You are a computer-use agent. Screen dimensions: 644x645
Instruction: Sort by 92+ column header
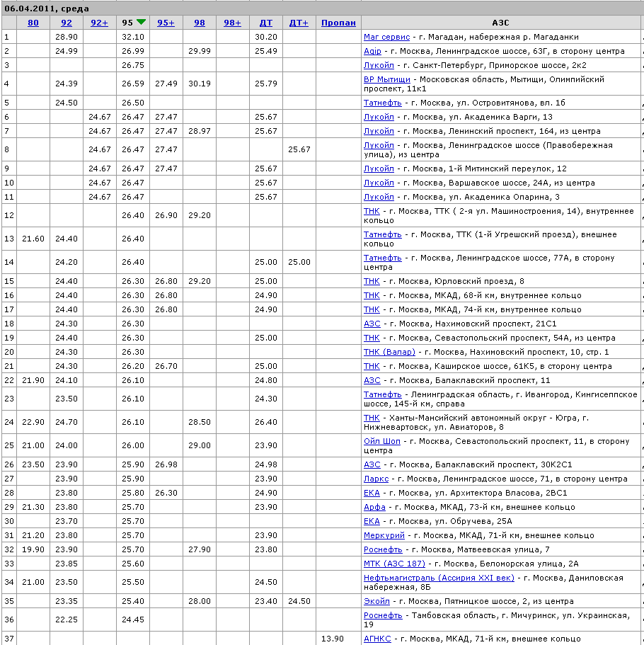[99, 23]
